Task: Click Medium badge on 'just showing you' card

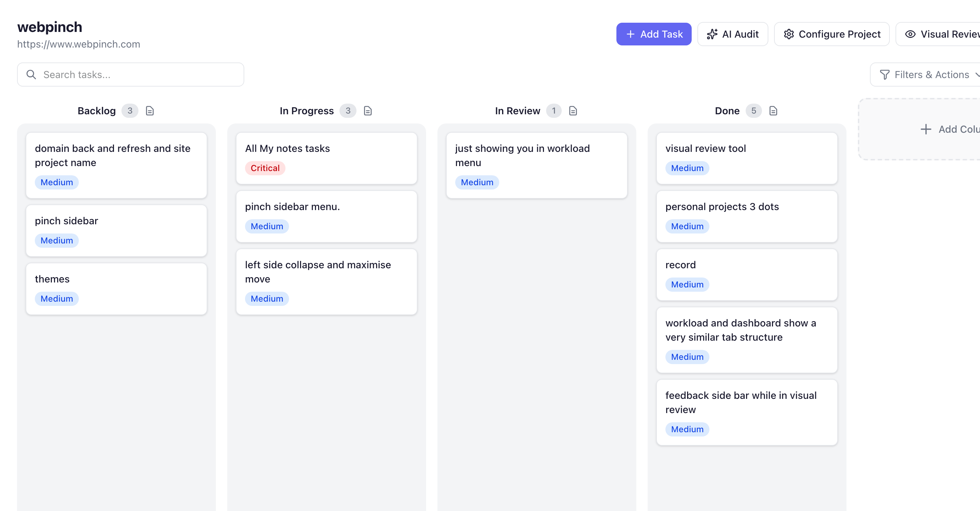Action: (x=477, y=182)
